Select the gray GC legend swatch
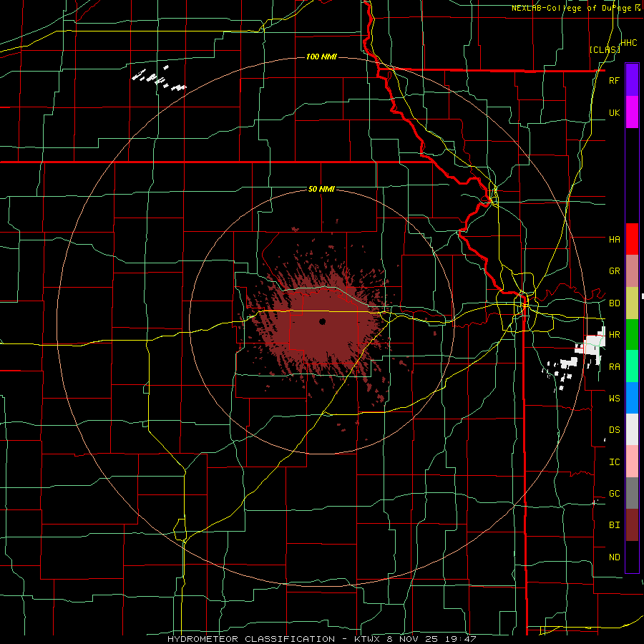Image resolution: width=644 pixels, height=644 pixels. point(632,493)
